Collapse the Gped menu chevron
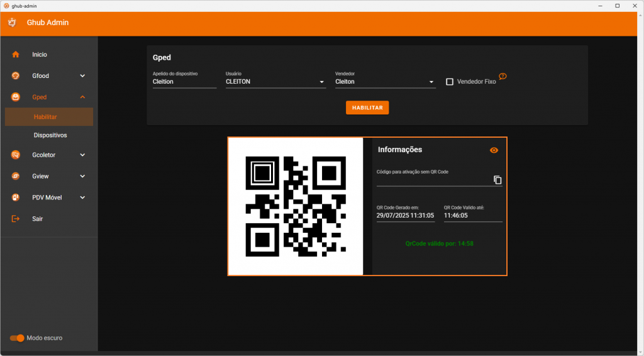644x356 pixels. click(x=82, y=97)
